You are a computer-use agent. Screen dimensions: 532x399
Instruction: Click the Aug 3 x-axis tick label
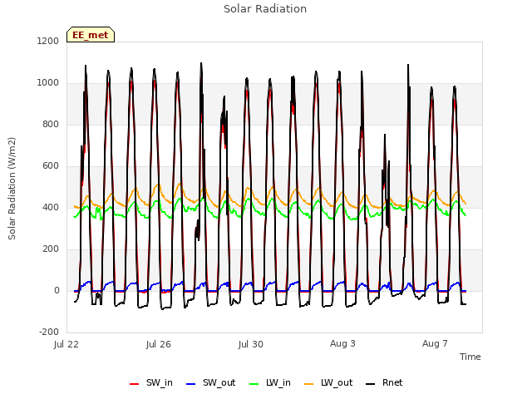click(x=342, y=343)
